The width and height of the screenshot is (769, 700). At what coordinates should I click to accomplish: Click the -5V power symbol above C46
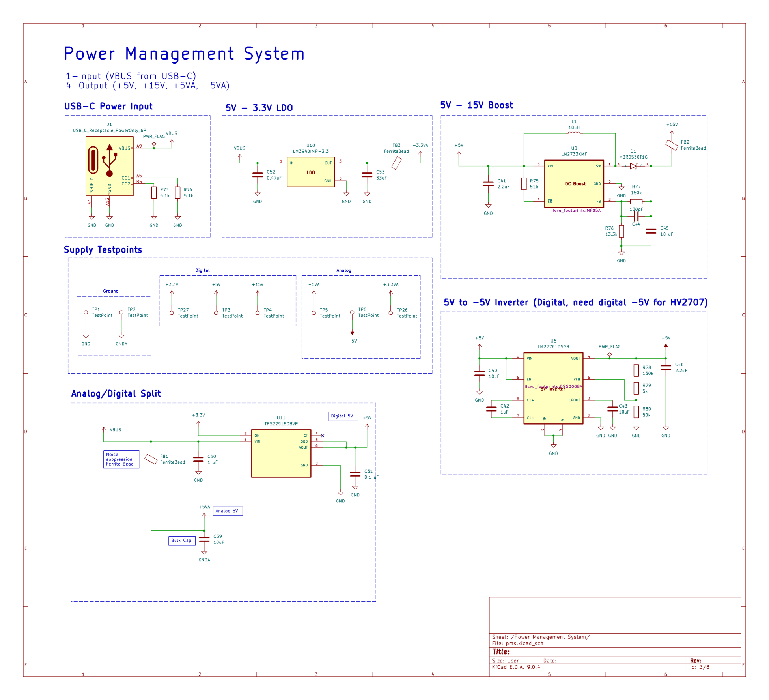tap(666, 346)
